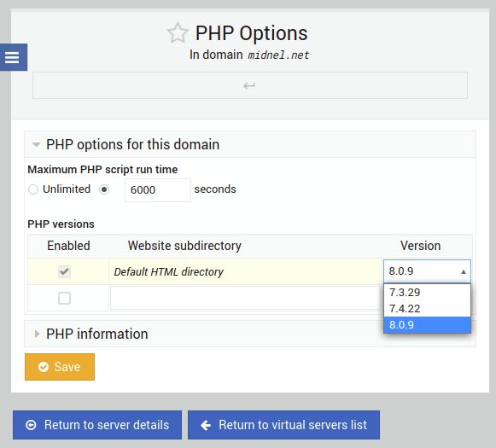The image size is (496, 448).
Task: Save the PHP options
Action: point(60,367)
